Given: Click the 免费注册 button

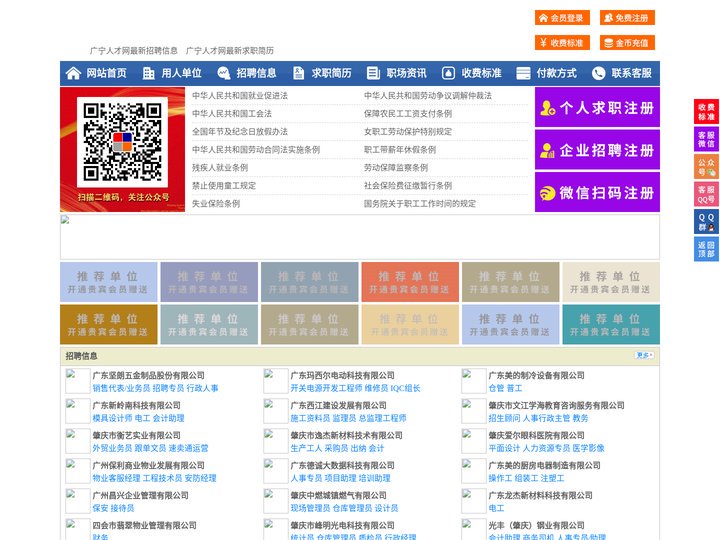Looking at the screenshot, I should point(627,18).
